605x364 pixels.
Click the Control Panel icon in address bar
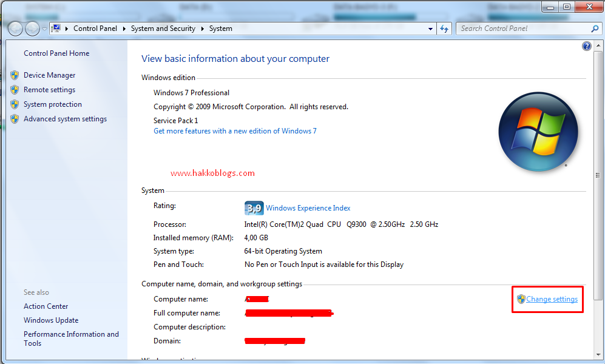click(x=56, y=28)
